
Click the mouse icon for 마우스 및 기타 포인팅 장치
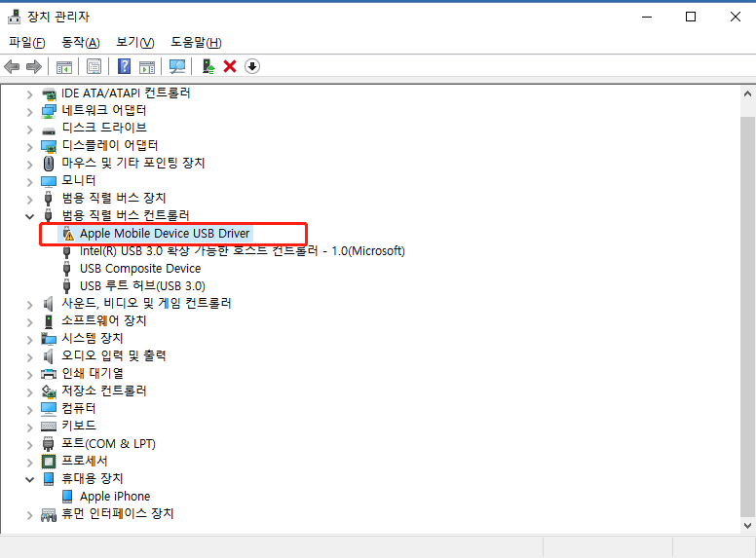click(49, 164)
